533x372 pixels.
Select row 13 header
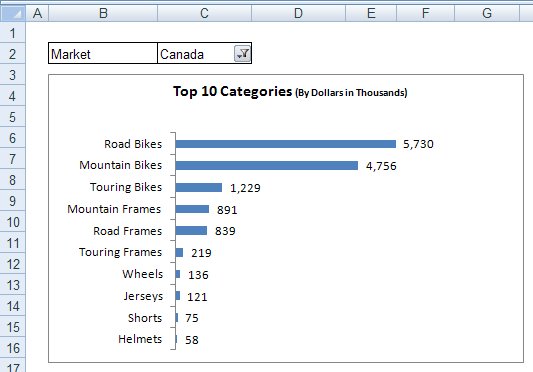pos(13,285)
